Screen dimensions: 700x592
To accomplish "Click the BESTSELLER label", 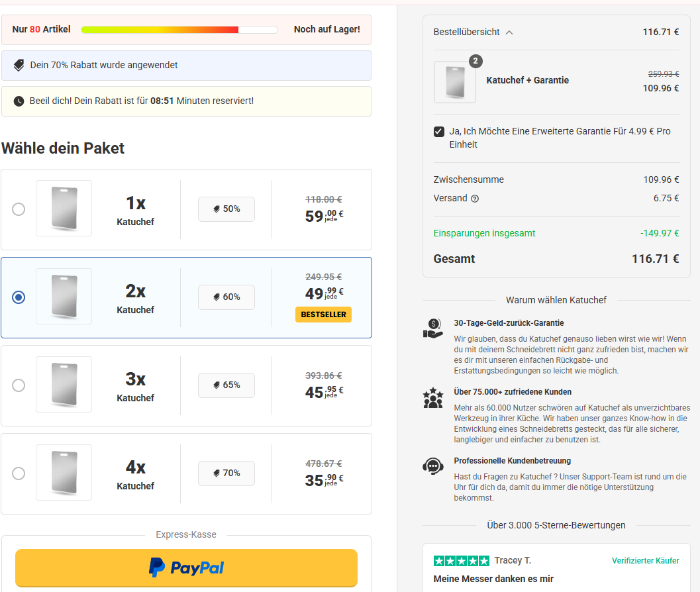I will pos(324,315).
